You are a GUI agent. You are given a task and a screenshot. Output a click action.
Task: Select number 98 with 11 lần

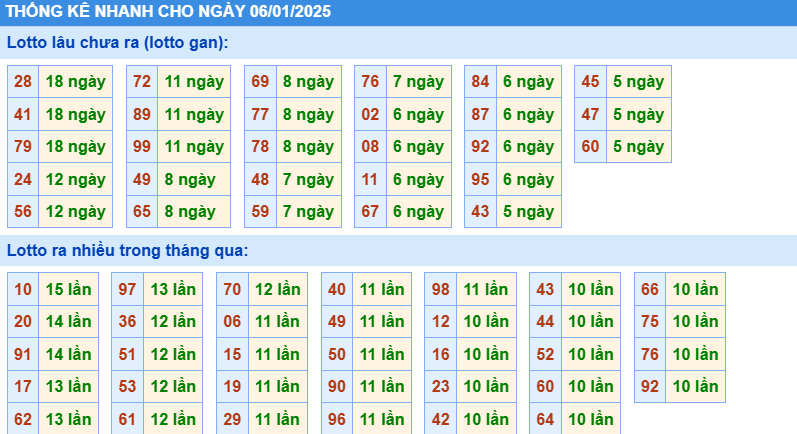pyautogui.click(x=441, y=290)
